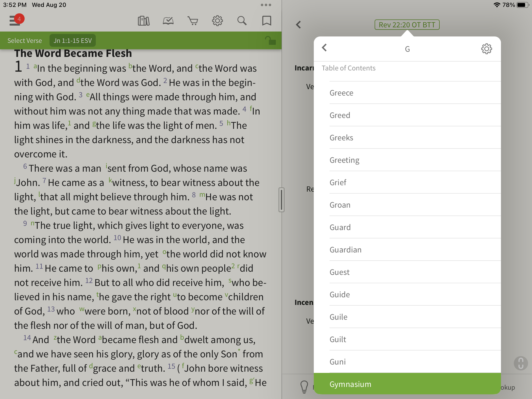This screenshot has height=399, width=532.
Task: Open the Library books icon
Action: pos(144,21)
